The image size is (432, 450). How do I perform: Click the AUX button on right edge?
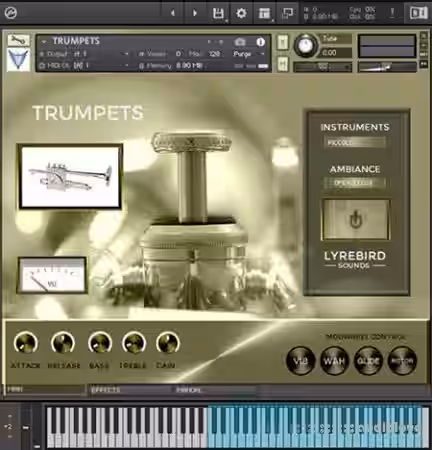tap(424, 54)
